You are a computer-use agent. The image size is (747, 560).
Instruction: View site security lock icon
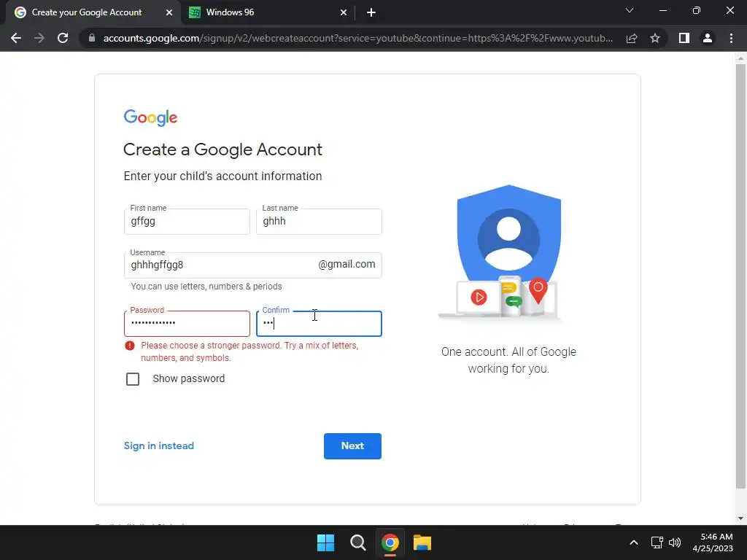pos(92,38)
